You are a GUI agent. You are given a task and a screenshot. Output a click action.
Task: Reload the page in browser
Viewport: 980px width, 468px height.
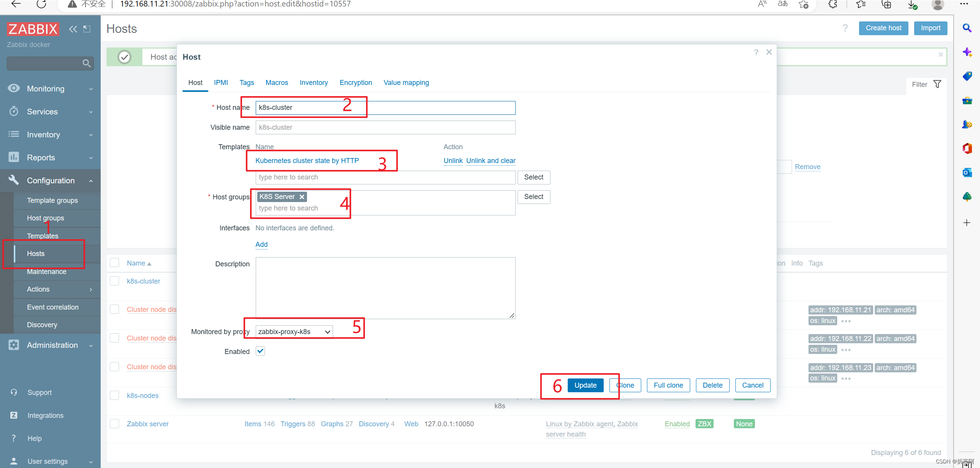tap(41, 4)
